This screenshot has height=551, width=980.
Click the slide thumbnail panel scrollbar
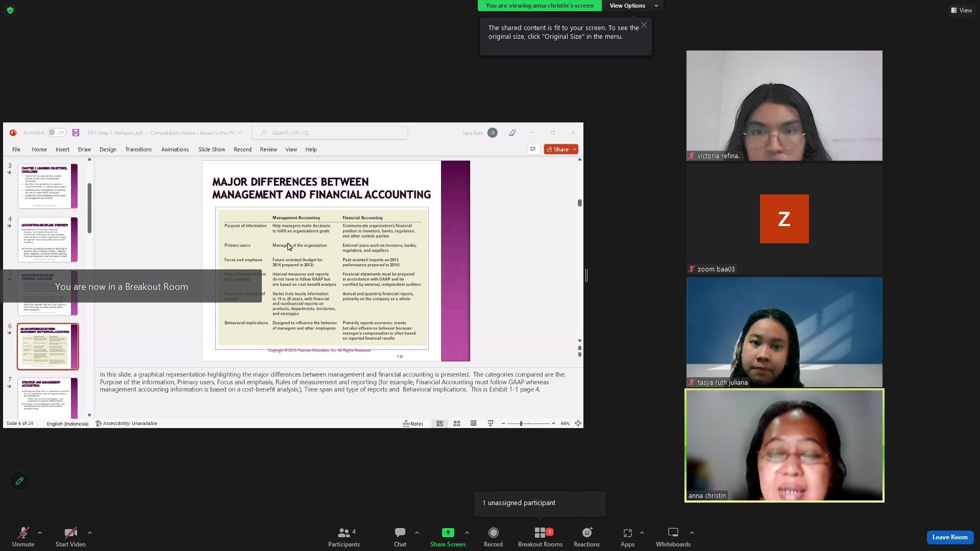click(x=89, y=208)
